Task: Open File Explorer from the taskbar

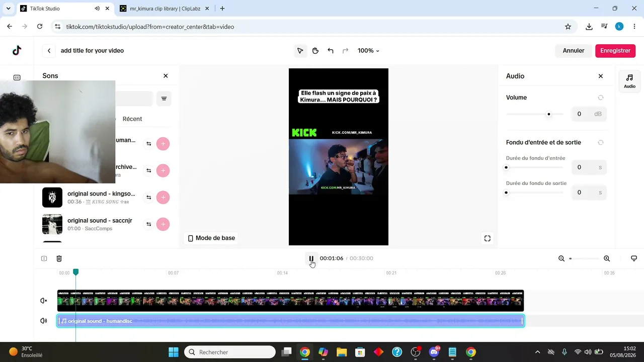Action: coord(342,352)
